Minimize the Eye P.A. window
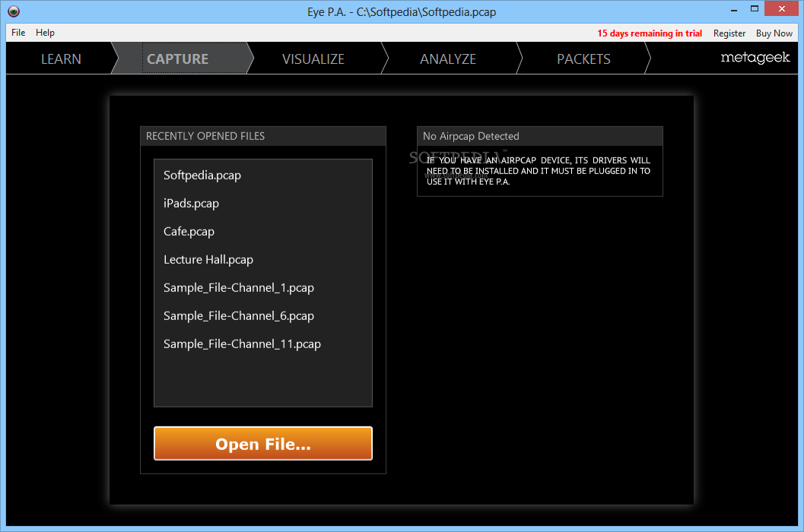This screenshot has height=532, width=804. pos(734,9)
